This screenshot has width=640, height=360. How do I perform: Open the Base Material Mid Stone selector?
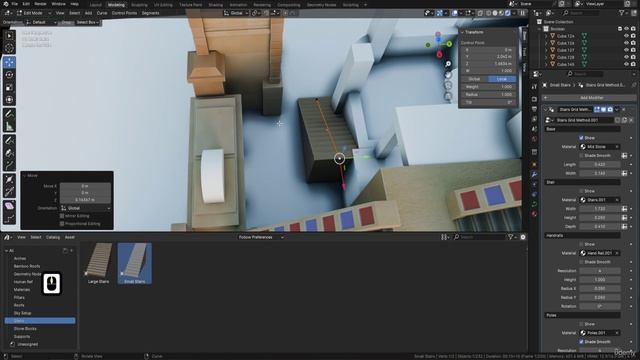tap(600, 147)
